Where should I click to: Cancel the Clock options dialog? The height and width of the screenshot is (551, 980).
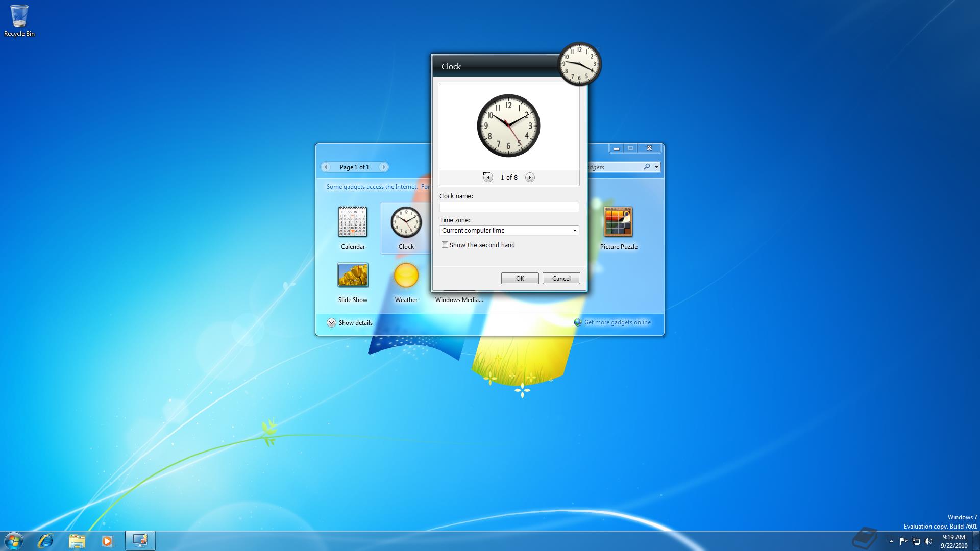(561, 278)
